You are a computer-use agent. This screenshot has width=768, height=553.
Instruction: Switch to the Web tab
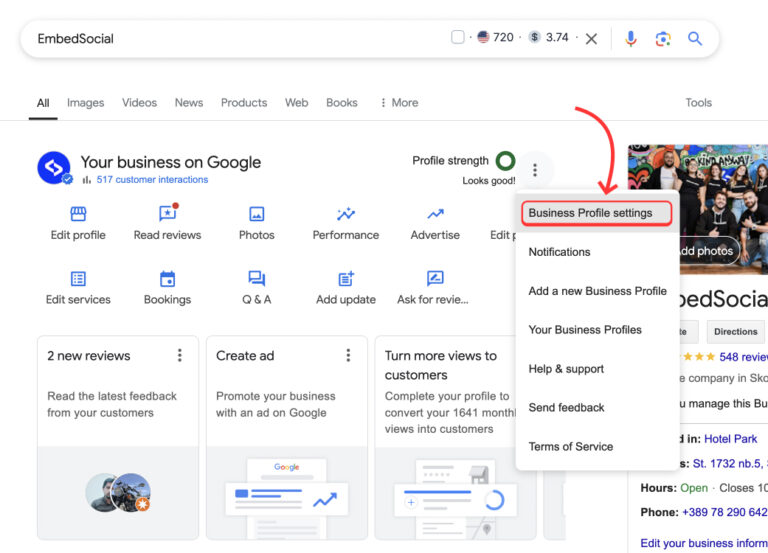(297, 103)
